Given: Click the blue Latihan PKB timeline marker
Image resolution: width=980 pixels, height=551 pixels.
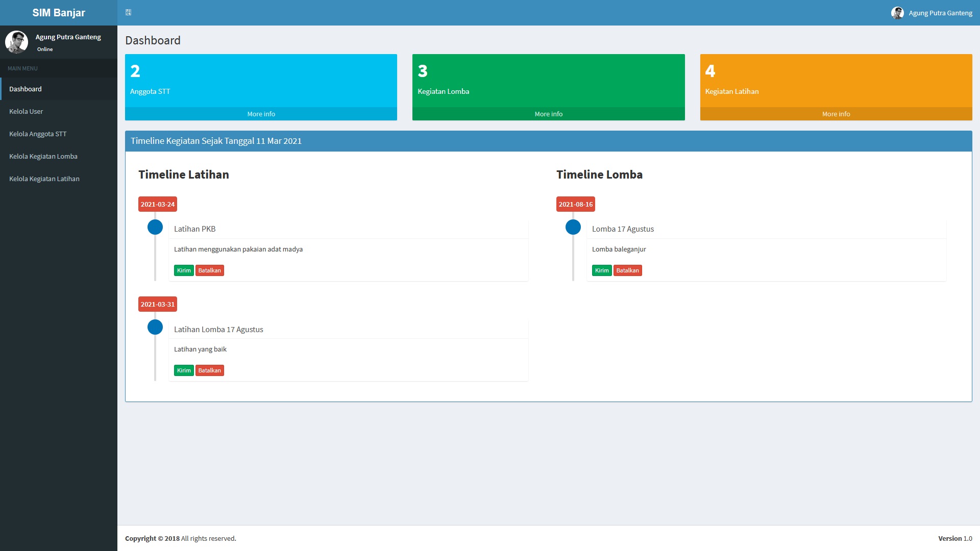Looking at the screenshot, I should coord(155,227).
